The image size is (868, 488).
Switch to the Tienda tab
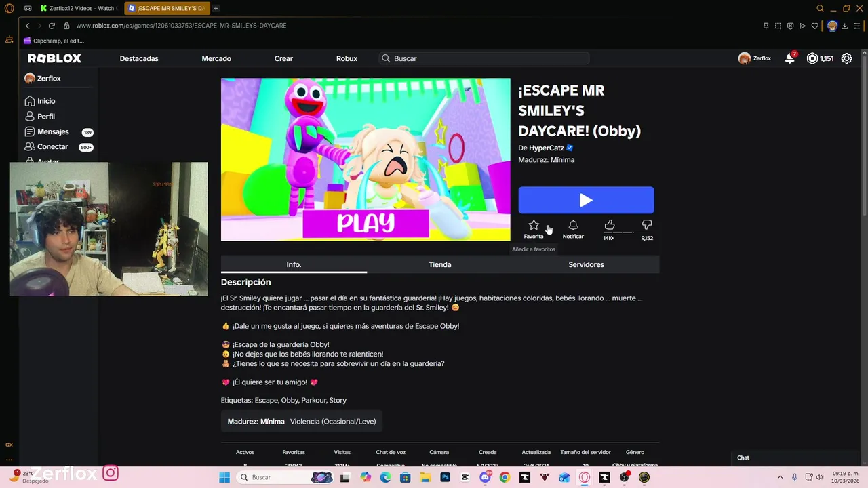[440, 264]
